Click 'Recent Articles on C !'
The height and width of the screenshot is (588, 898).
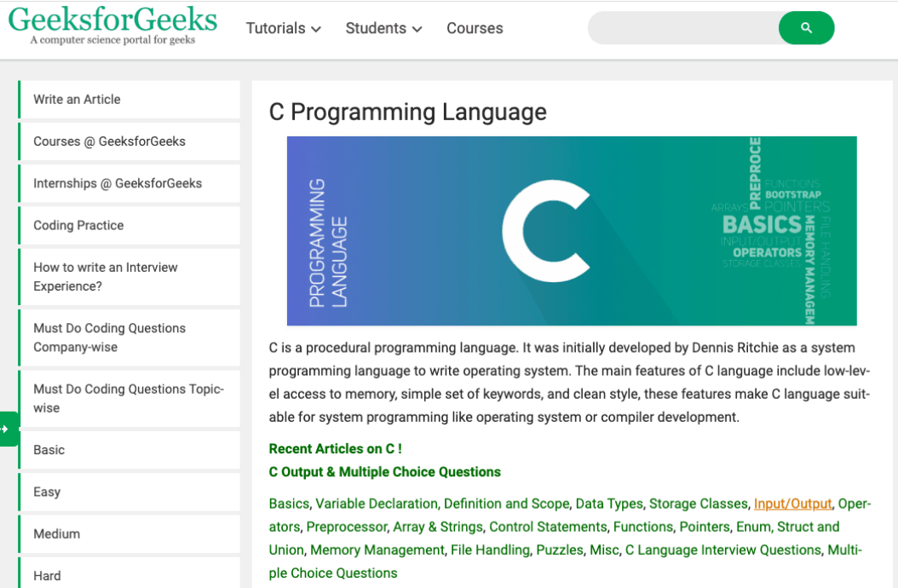point(335,448)
